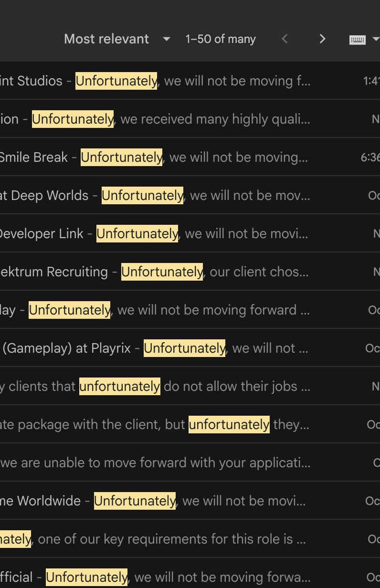380x588 pixels.
Task: Open the keyboard input tools icon
Action: (358, 40)
